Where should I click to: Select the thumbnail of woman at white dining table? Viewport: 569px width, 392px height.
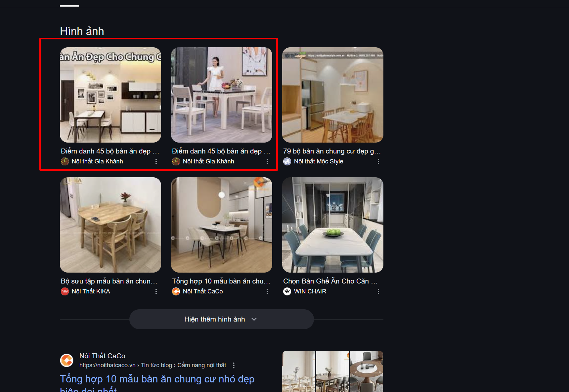coord(222,95)
